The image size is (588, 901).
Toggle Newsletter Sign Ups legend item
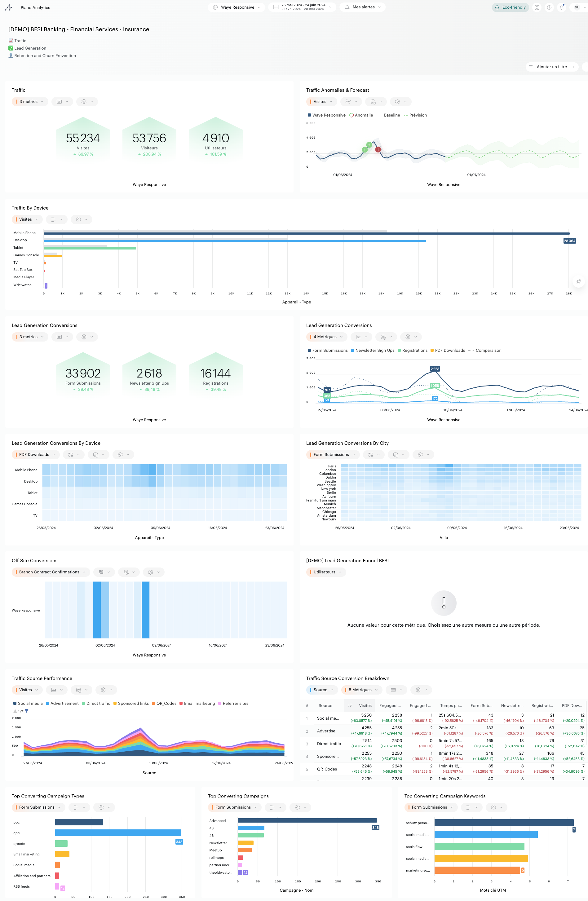pyautogui.click(x=373, y=351)
